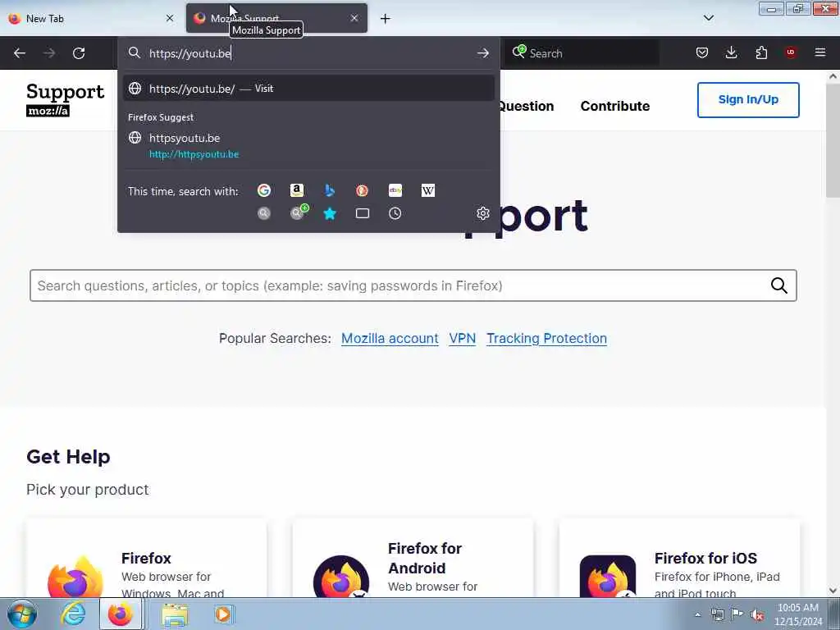Choose the httpsyoutu.be Firefox Suggest entry
The image size is (840, 630).
pyautogui.click(x=308, y=146)
